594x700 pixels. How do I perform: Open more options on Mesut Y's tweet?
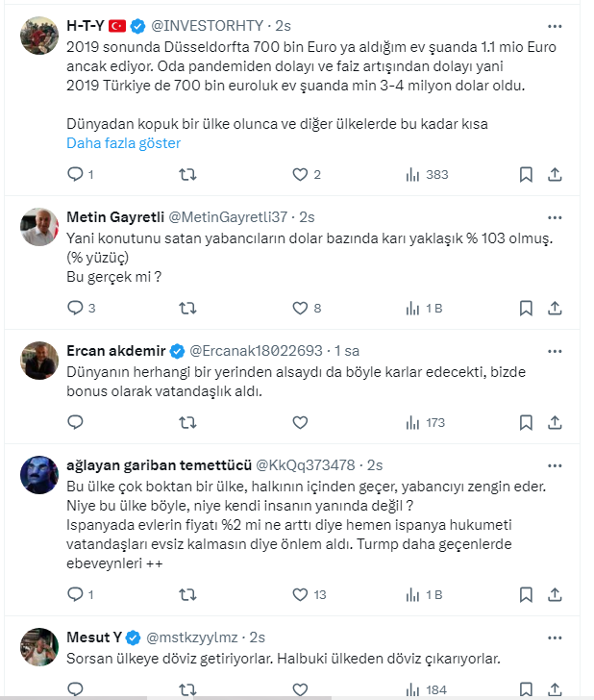coord(555,637)
